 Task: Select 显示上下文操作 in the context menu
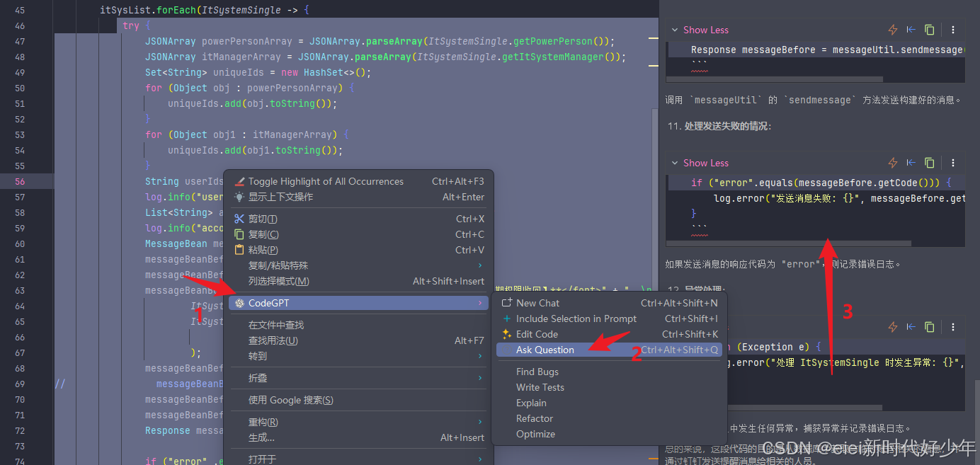pyautogui.click(x=358, y=197)
